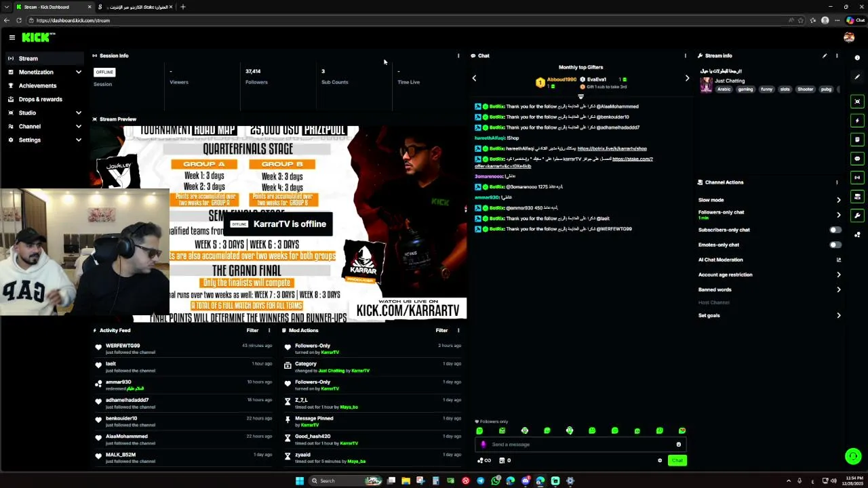Select the pubg stream tag

point(826,89)
